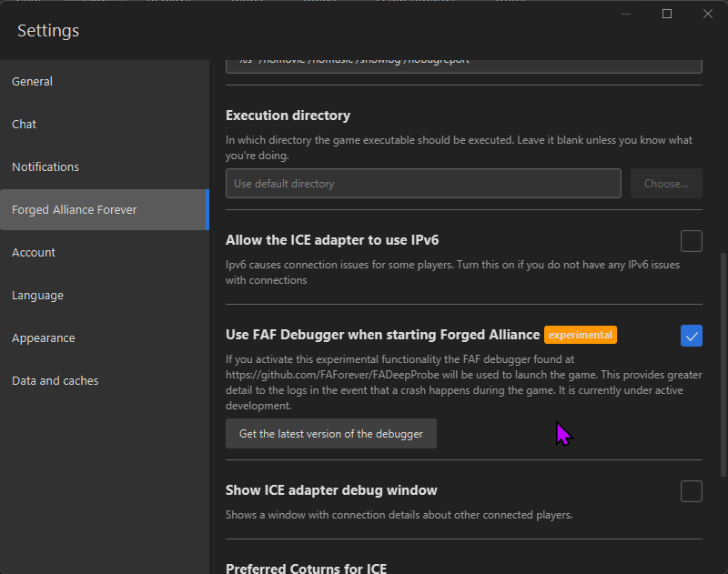Click 'Show ICE adapter debug window' heading
The image size is (728, 574).
[331, 490]
